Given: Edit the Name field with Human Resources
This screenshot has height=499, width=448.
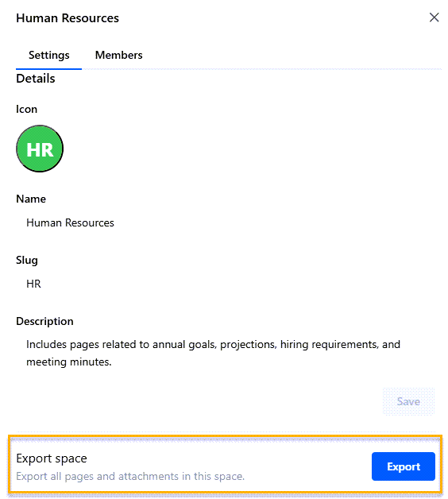Looking at the screenshot, I should 225,222.
